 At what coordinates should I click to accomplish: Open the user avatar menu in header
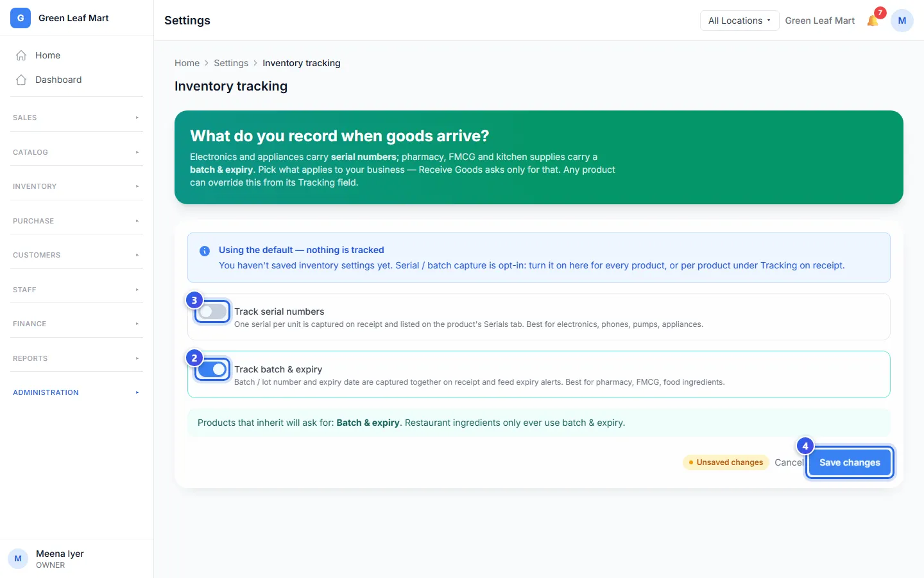tap(902, 21)
